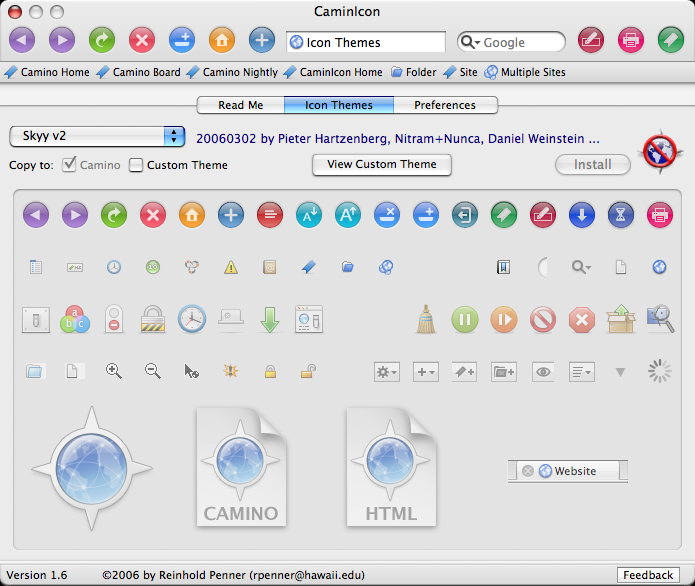Viewport: 695px width, 586px height.
Task: Open Camino Home bookmark
Action: coord(47,72)
